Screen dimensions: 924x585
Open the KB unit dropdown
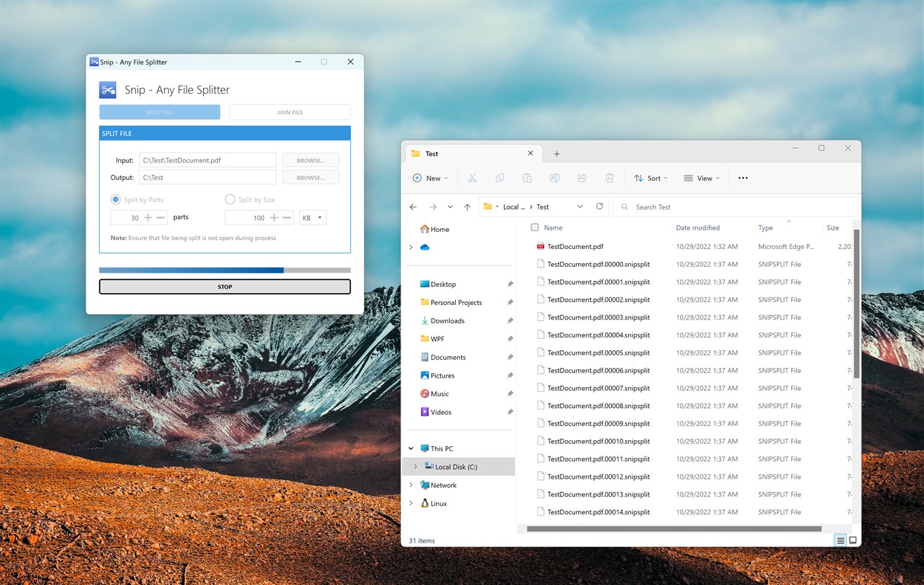(312, 217)
